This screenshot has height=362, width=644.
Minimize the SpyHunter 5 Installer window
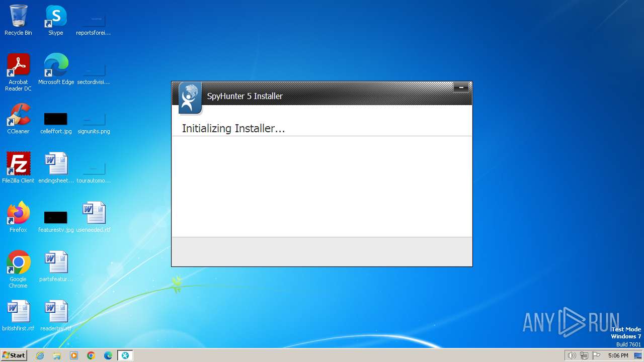(x=461, y=87)
